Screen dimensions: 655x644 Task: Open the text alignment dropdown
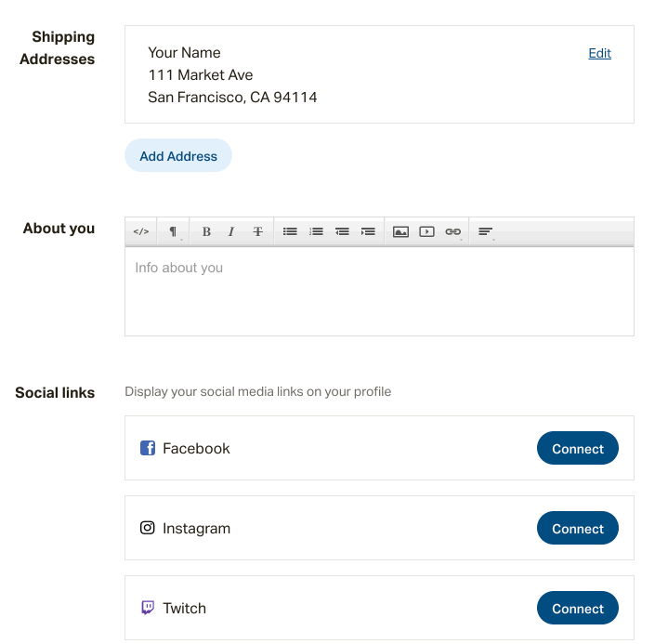485,231
